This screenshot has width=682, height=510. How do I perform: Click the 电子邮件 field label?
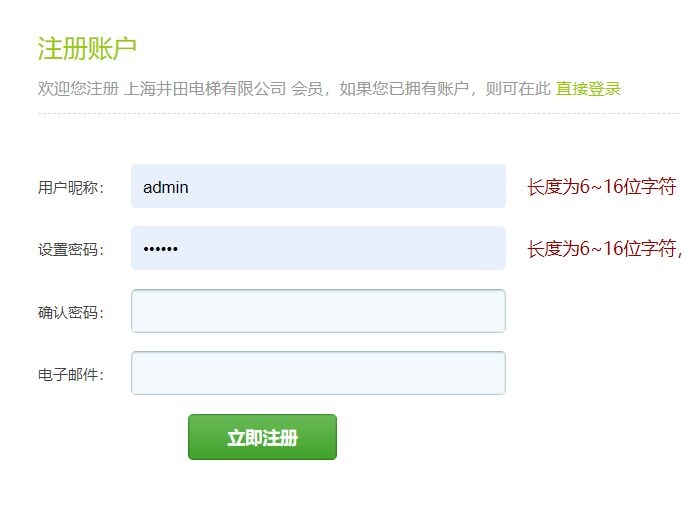70,375
